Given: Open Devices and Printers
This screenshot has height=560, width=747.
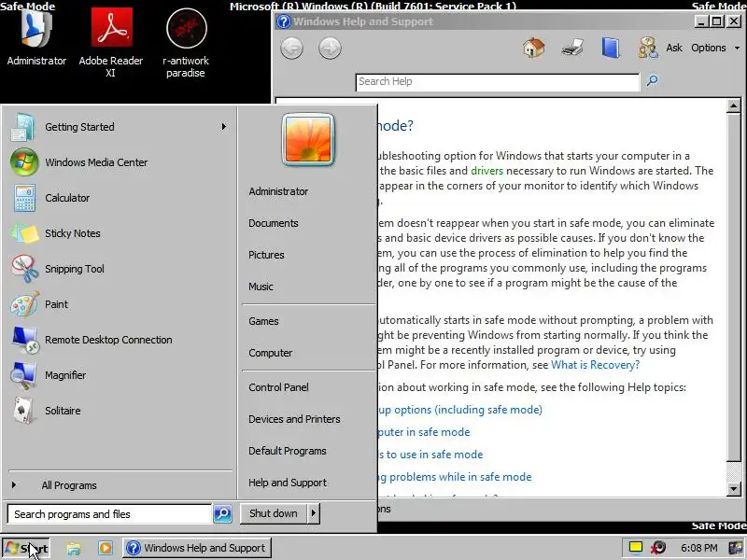Looking at the screenshot, I should [294, 419].
